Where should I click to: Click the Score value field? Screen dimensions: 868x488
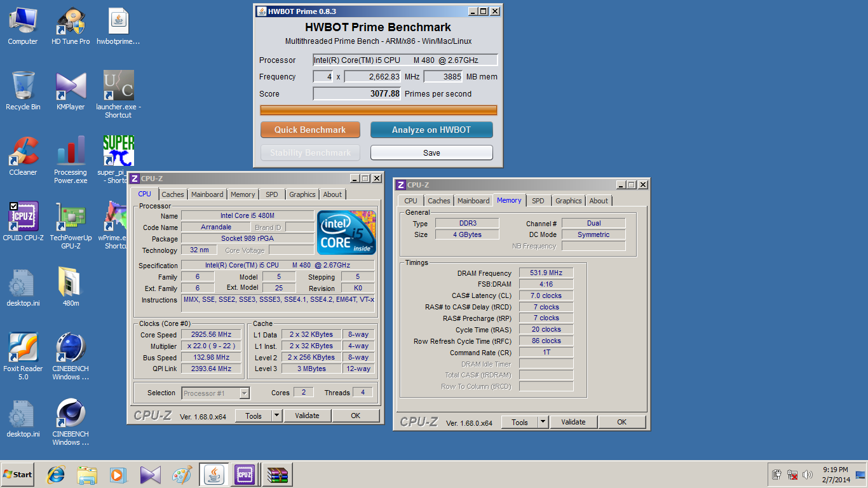357,93
